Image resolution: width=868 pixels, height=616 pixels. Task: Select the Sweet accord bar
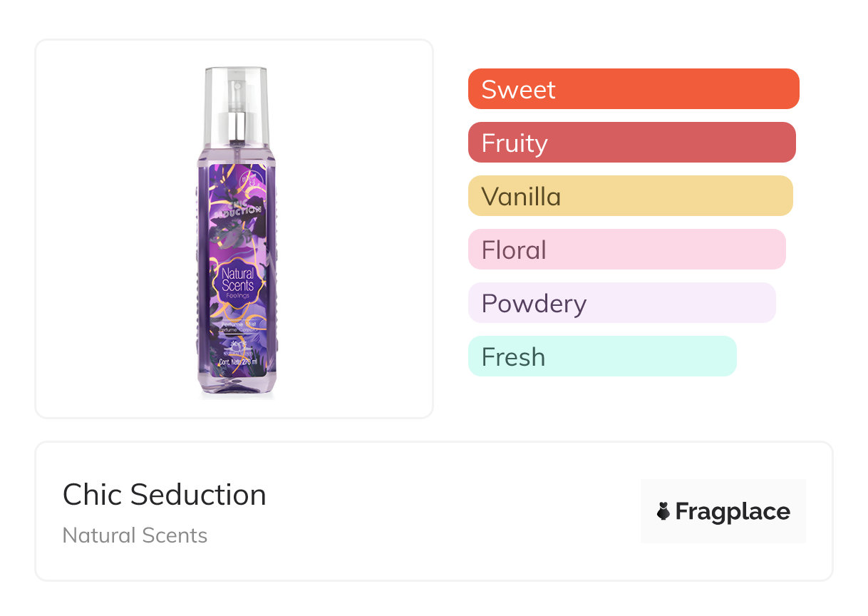click(x=633, y=89)
